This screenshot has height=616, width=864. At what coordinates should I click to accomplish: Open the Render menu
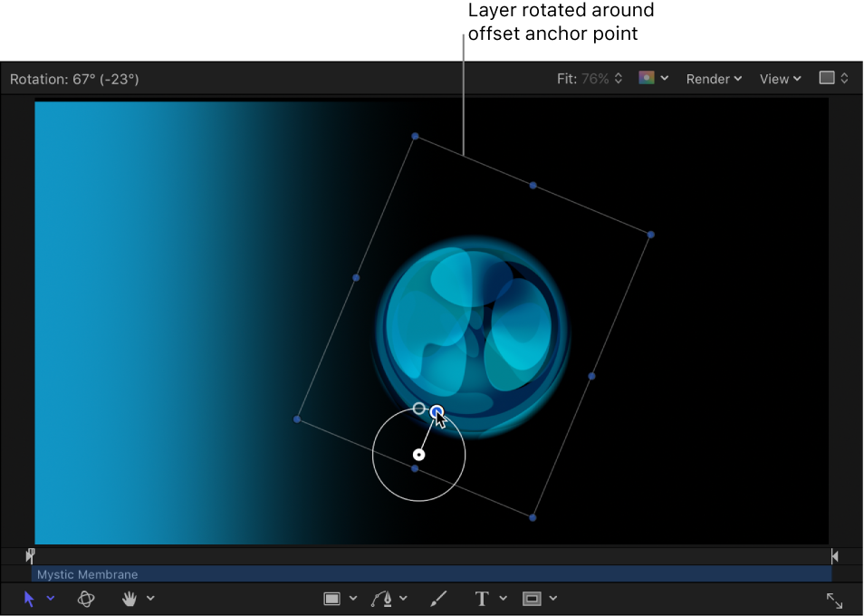click(x=714, y=79)
